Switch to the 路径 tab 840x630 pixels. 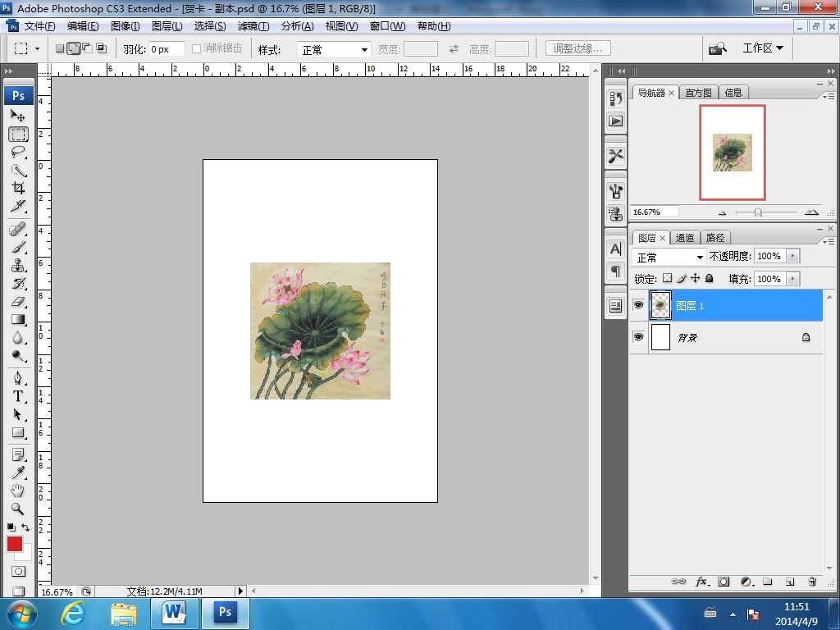pyautogui.click(x=714, y=238)
